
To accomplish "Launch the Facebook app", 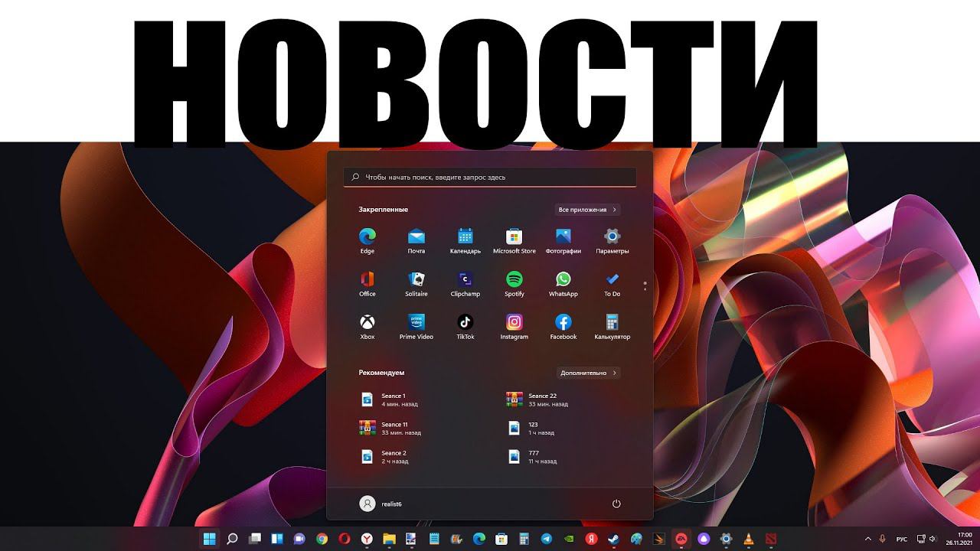I will [x=563, y=326].
